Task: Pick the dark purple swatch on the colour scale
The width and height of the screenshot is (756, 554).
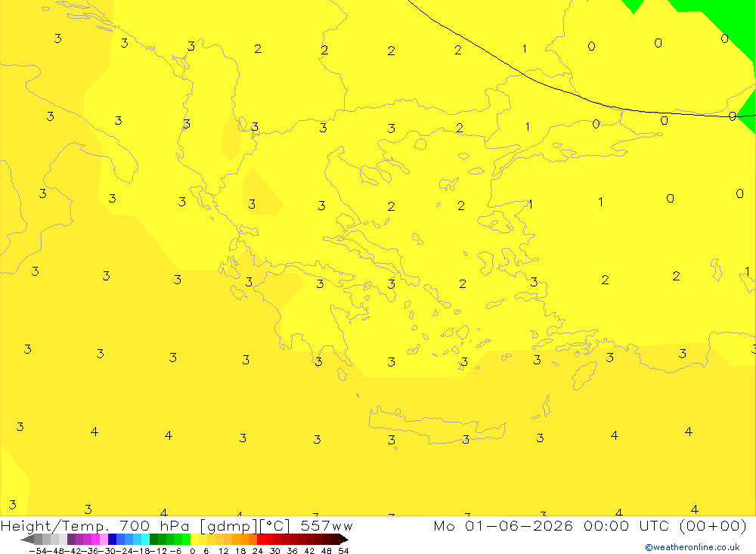Action: click(x=71, y=540)
